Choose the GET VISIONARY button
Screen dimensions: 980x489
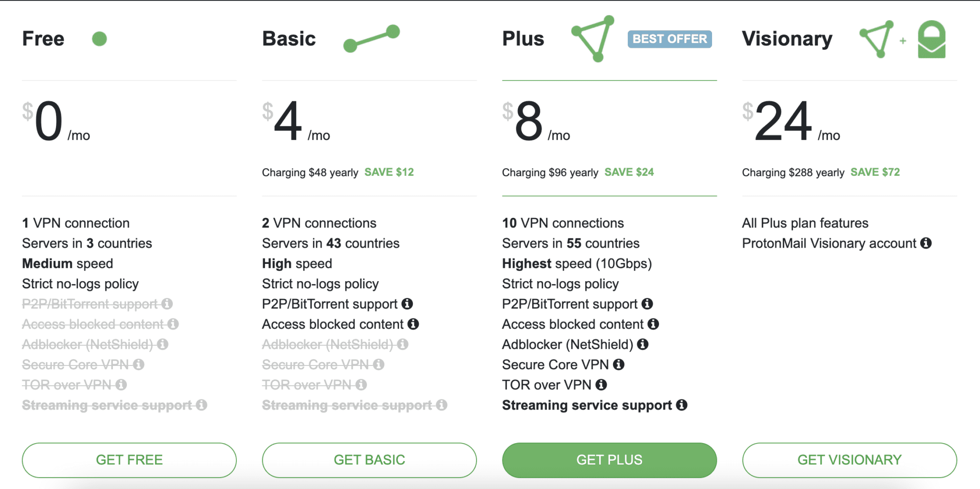click(x=849, y=460)
